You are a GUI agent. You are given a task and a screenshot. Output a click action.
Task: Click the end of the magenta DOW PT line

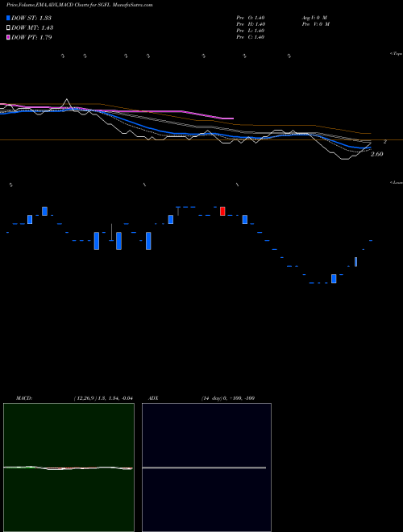(x=233, y=118)
